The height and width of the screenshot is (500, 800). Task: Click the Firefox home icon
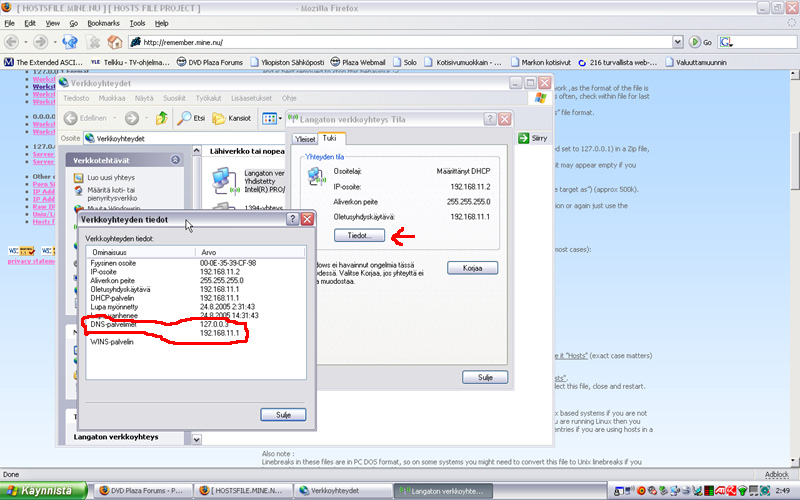pos(115,42)
